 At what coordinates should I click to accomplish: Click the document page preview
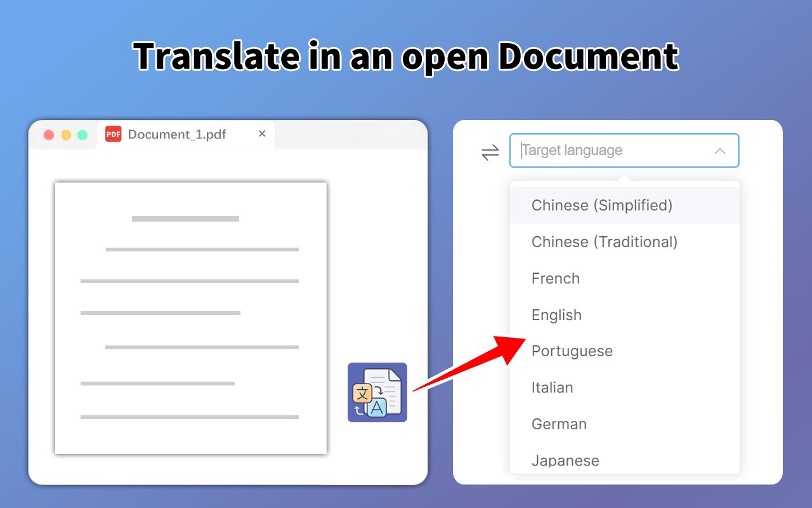(x=190, y=317)
